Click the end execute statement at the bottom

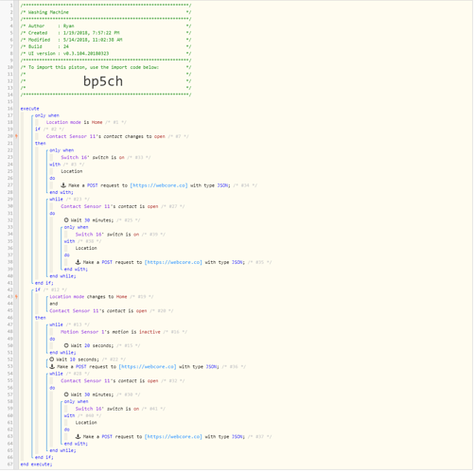click(36, 464)
